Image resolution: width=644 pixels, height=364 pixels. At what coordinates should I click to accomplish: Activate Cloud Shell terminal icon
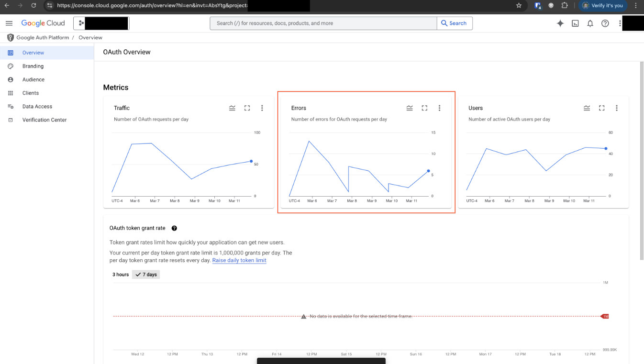pyautogui.click(x=576, y=23)
